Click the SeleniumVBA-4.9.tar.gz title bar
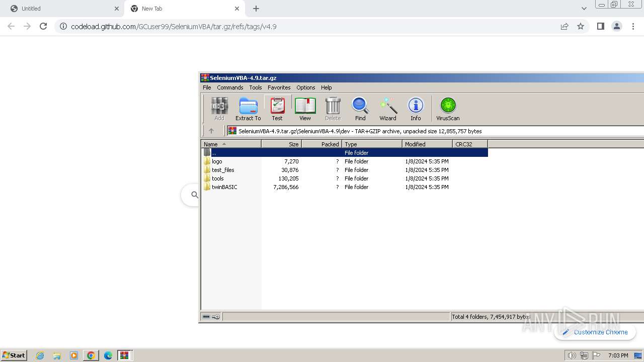The image size is (644, 362). 422,77
